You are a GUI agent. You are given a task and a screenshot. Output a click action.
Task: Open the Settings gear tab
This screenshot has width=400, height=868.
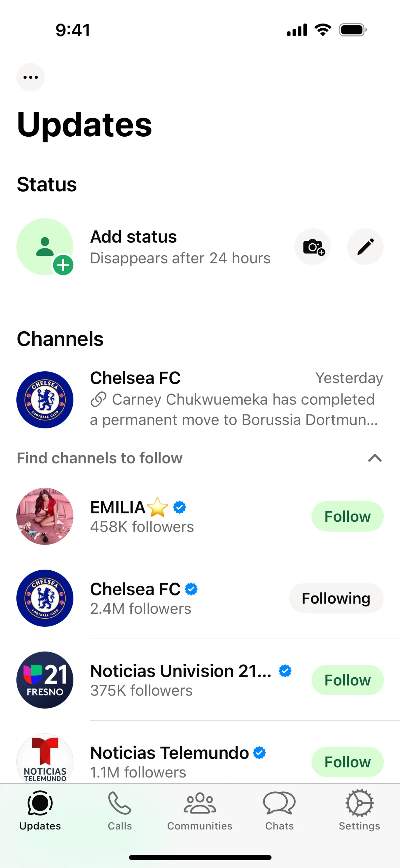359,811
